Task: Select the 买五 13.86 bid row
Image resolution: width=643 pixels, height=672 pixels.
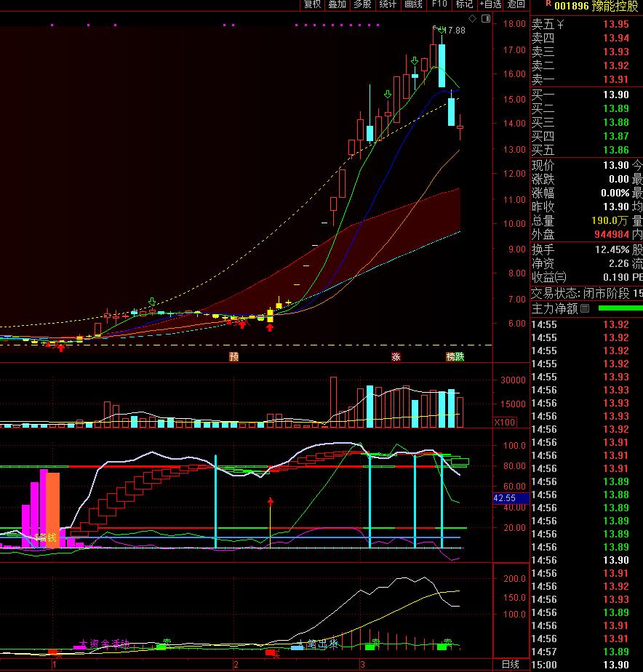Action: (586, 150)
